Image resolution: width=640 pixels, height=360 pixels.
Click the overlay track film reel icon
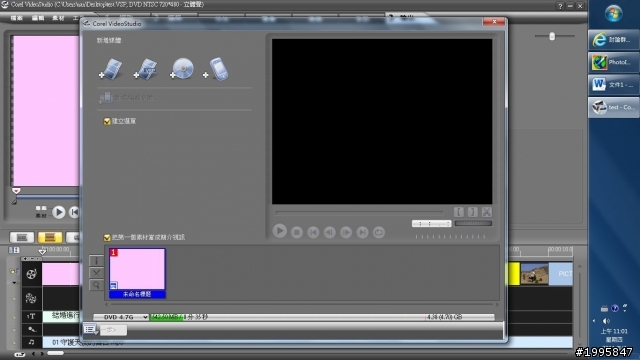tap(31, 298)
